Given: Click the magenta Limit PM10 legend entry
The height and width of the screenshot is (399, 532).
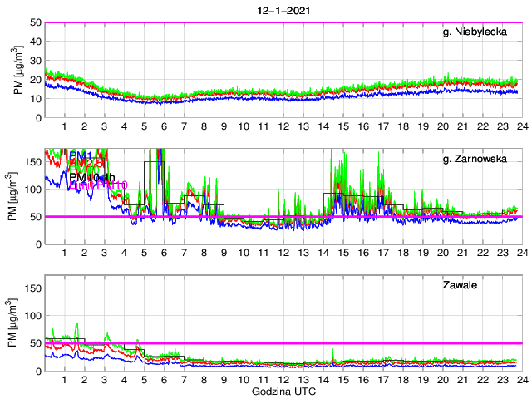Looking at the screenshot, I should pos(98,185).
